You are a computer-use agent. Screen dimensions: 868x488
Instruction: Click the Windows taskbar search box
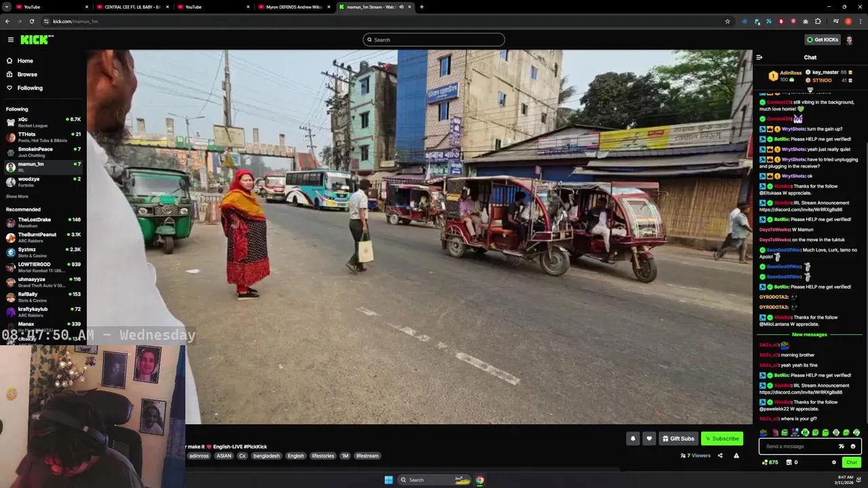434,480
